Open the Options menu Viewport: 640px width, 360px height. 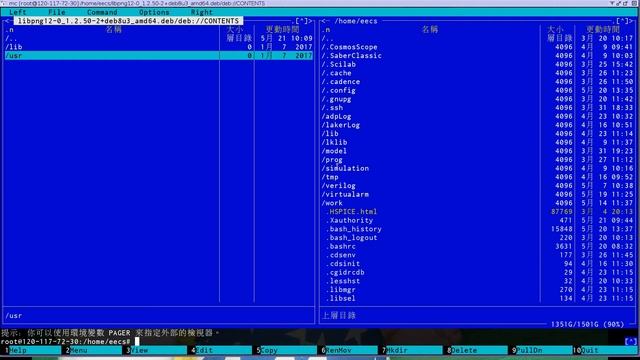(x=154, y=12)
